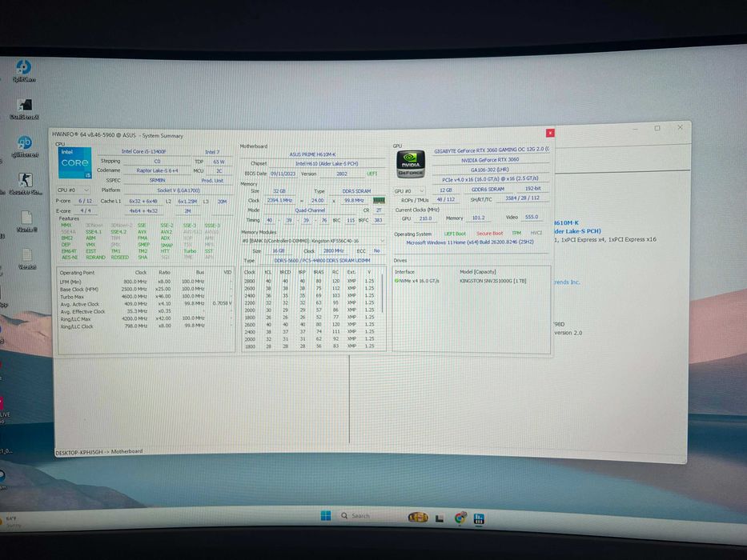Viewport: 747px width, 560px height.
Task: Click the KINGSTON SNV3S1000G drive entry
Action: [493, 281]
